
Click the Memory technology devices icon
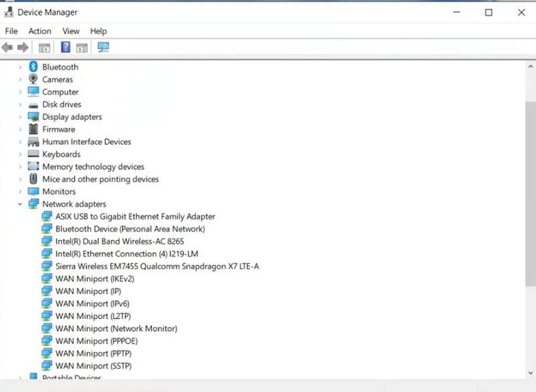point(33,167)
